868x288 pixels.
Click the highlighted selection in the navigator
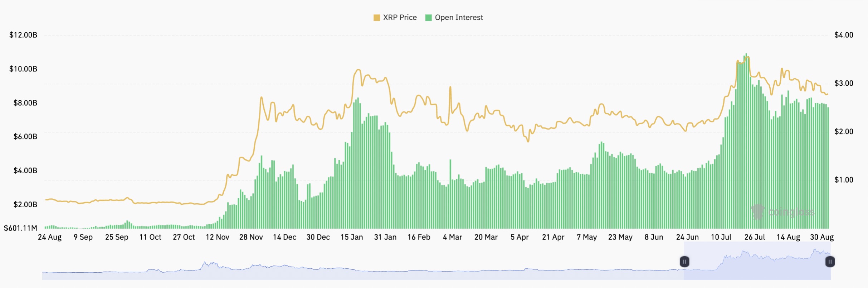coord(757,264)
